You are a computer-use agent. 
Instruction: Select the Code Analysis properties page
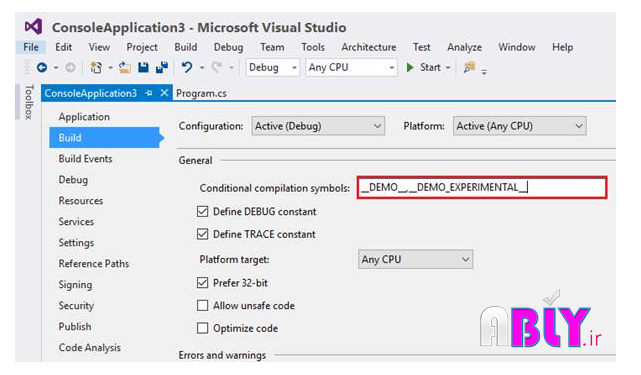(90, 348)
